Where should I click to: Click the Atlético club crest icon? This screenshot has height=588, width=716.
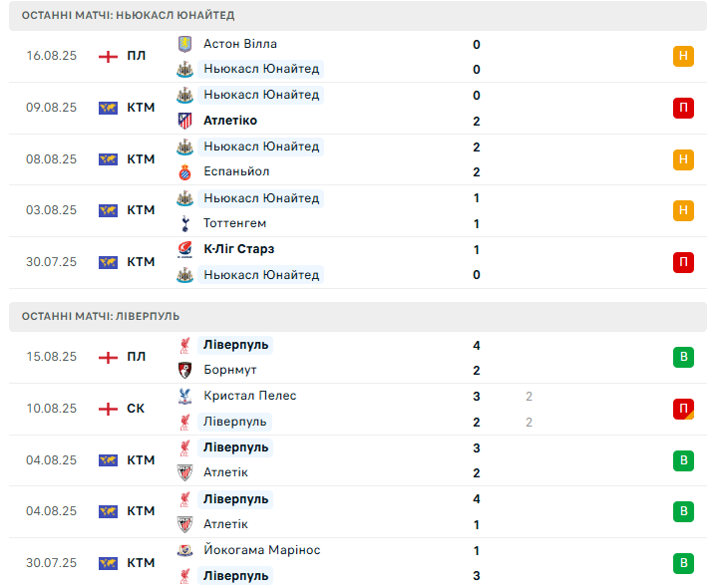183,121
